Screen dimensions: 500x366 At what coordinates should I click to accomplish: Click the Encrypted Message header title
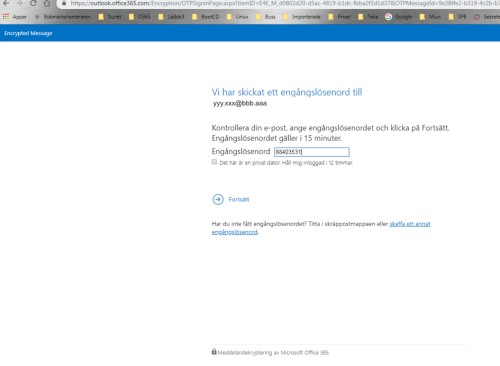click(28, 33)
